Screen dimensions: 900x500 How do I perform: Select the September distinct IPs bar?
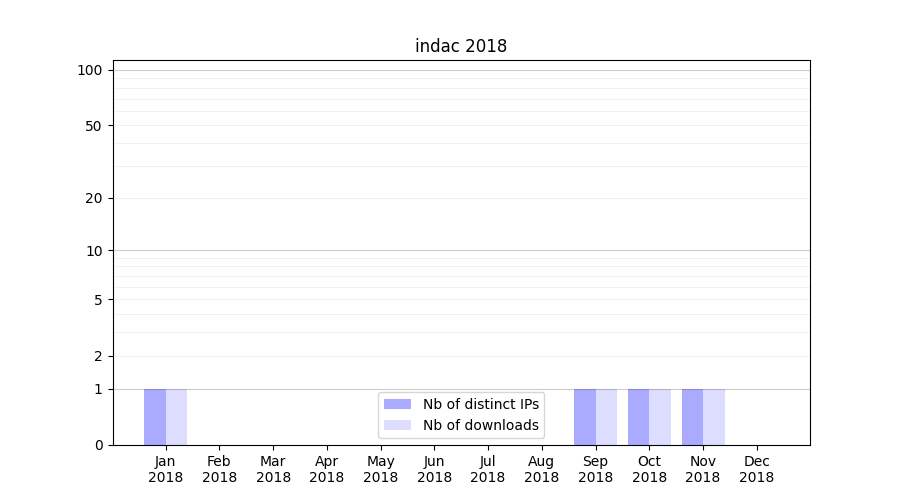[x=585, y=417]
